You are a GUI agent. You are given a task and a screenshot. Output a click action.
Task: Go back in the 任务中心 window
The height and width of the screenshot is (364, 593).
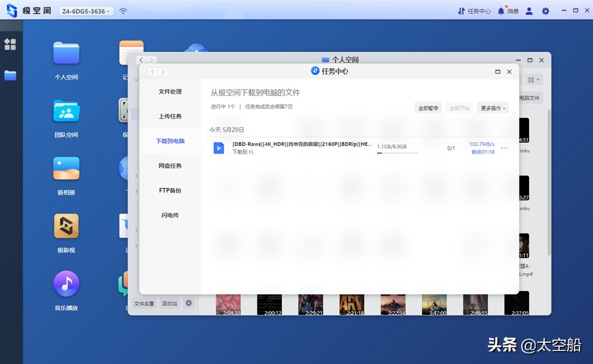coord(153,72)
